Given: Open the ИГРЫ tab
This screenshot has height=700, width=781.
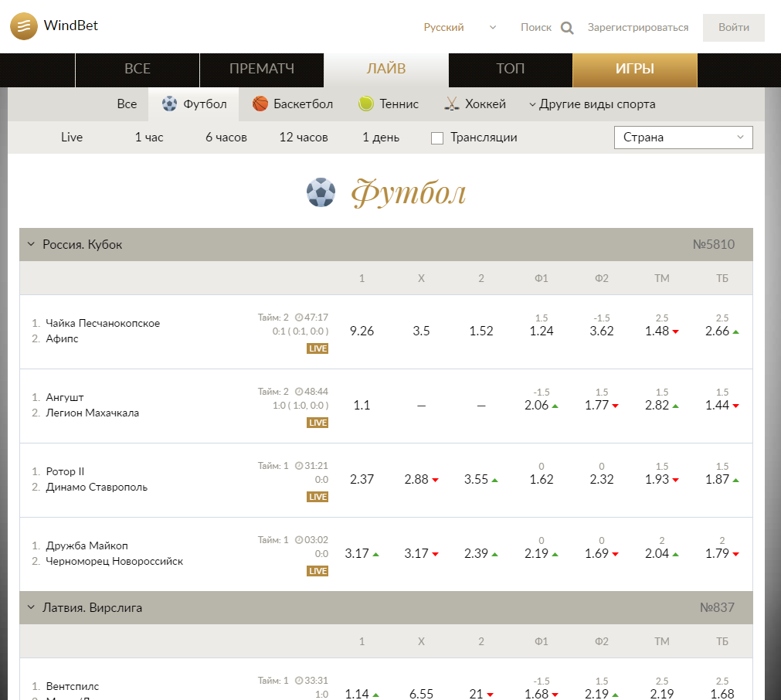Looking at the screenshot, I should click(634, 70).
